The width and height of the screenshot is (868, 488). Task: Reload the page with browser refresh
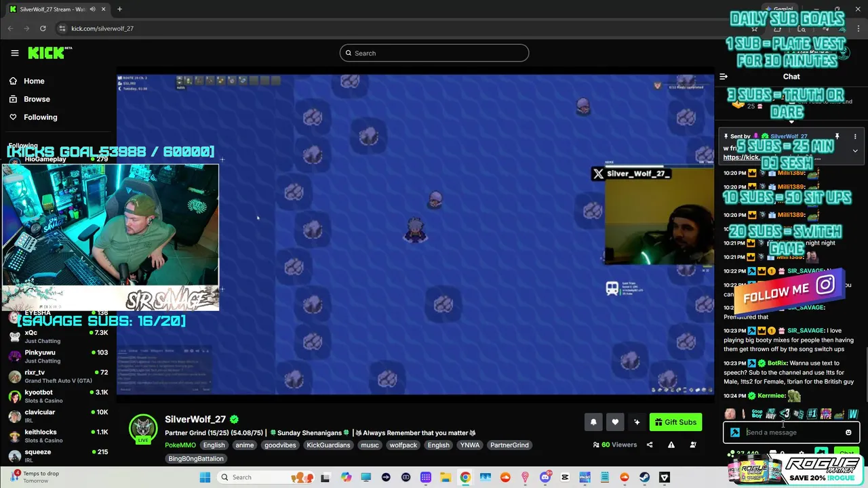click(43, 28)
